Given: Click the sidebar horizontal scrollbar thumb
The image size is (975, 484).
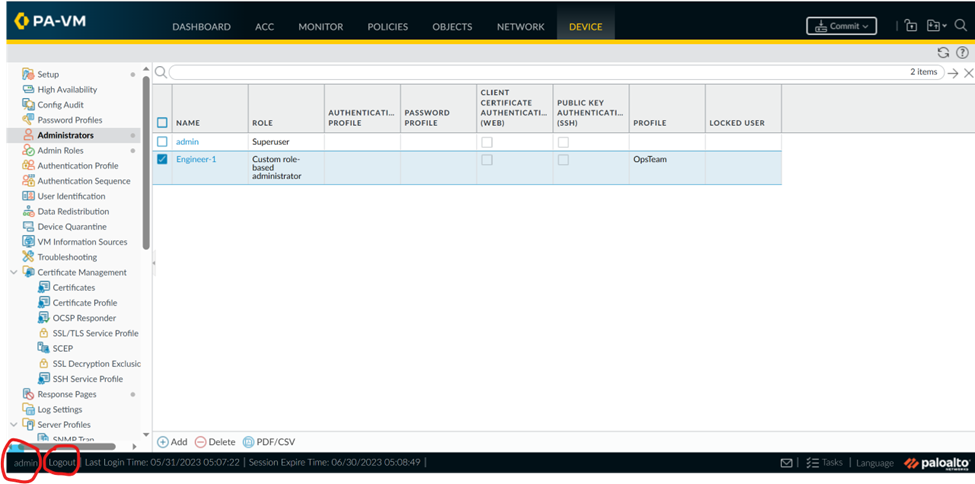Looking at the screenshot, I should click(x=67, y=447).
